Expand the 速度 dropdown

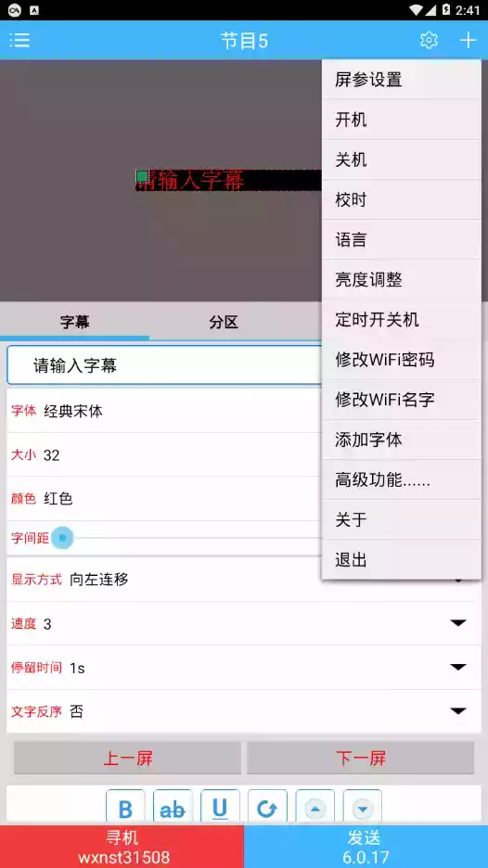[x=458, y=623]
